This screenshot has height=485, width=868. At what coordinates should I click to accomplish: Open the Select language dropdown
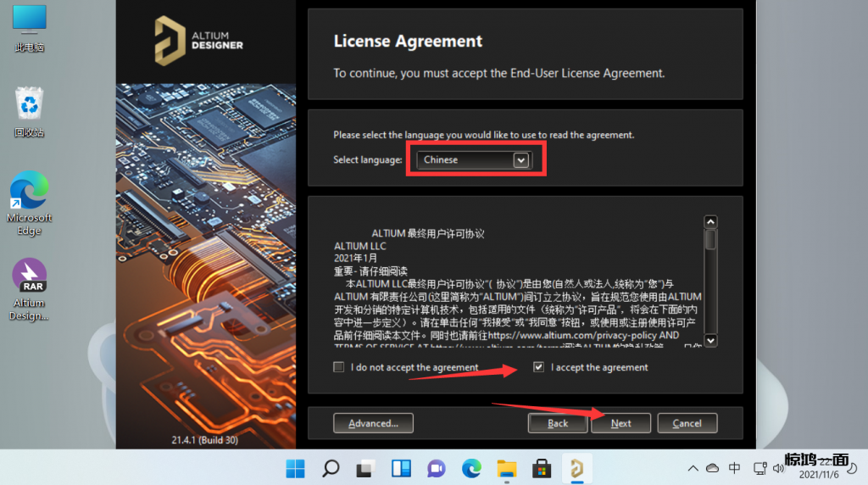(x=521, y=159)
